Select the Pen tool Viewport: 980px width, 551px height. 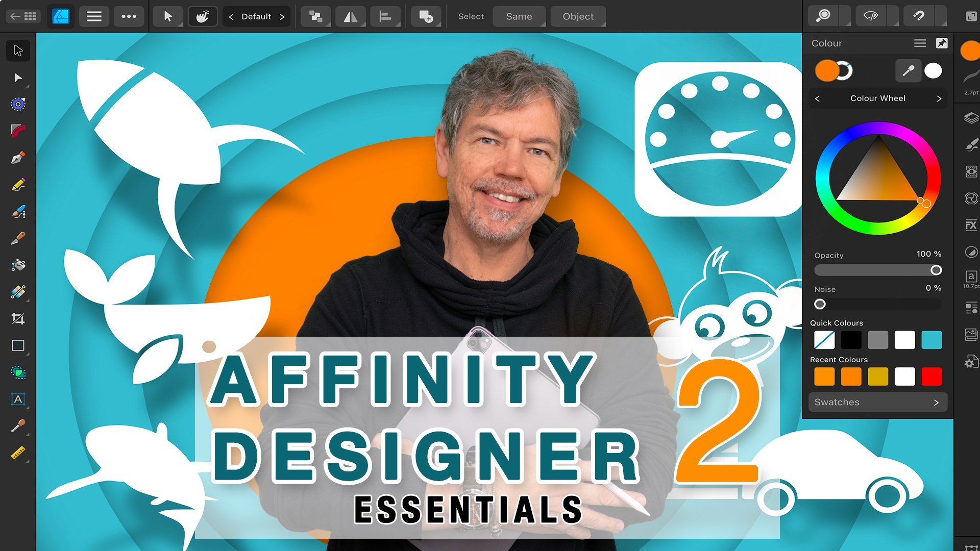tap(18, 158)
